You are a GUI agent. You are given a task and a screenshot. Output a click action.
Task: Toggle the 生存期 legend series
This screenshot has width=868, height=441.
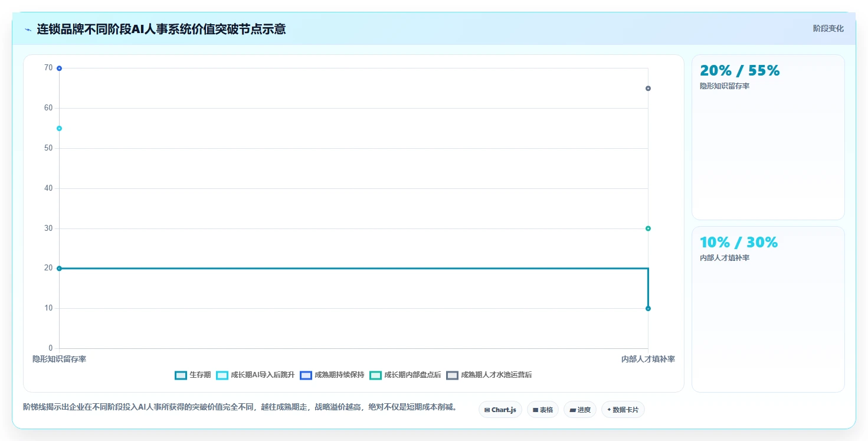pyautogui.click(x=189, y=375)
